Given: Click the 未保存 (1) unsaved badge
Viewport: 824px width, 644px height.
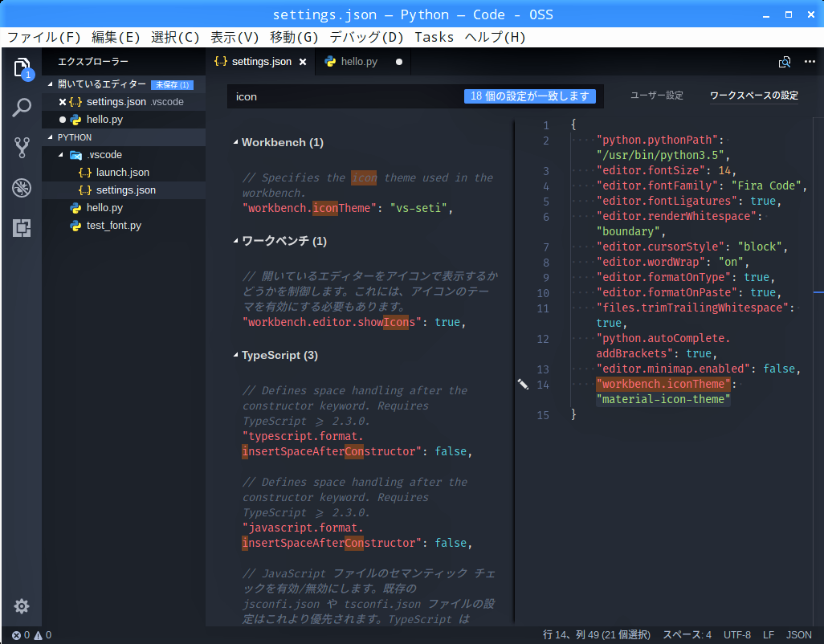Looking at the screenshot, I should click(x=173, y=84).
